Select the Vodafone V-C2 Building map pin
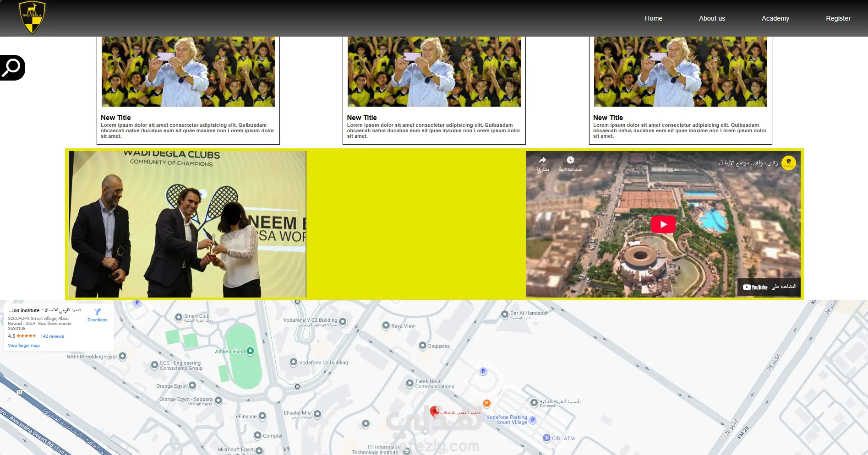 click(343, 321)
